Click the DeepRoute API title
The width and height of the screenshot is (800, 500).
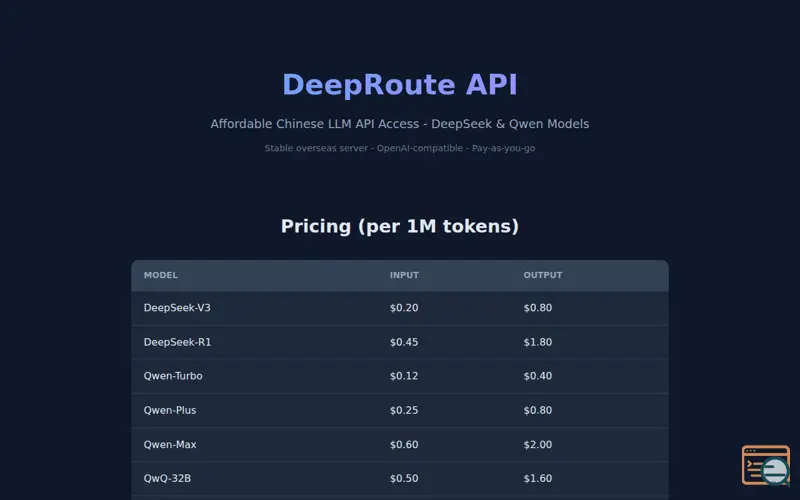point(400,85)
